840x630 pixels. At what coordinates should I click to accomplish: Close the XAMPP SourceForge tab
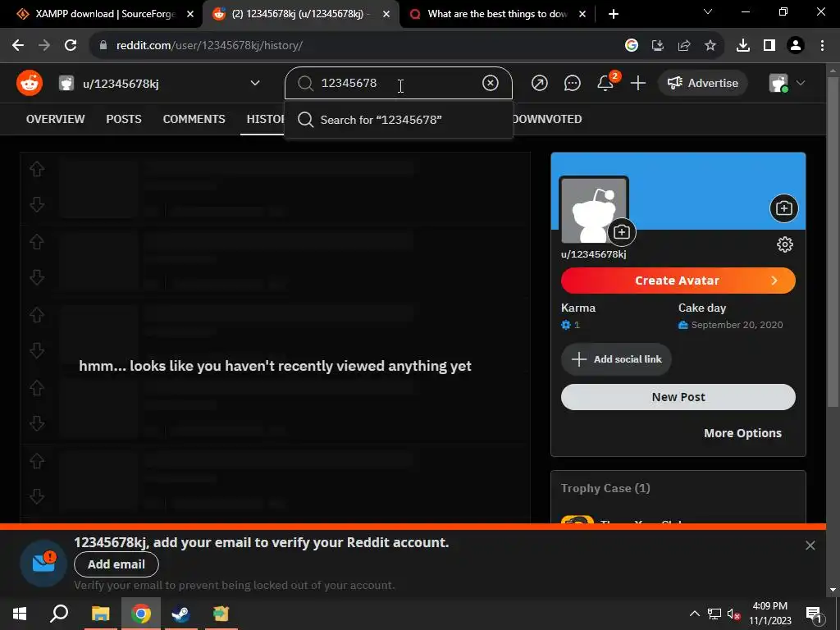pyautogui.click(x=190, y=14)
